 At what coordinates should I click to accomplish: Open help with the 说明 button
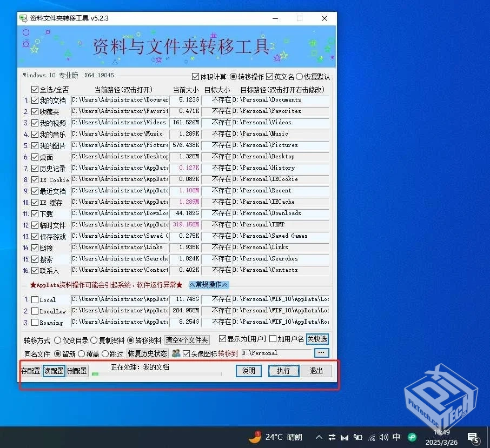point(248,371)
